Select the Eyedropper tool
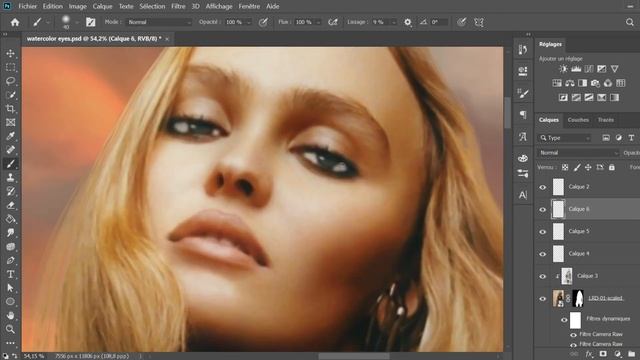Image resolution: width=640 pixels, height=360 pixels. pos(11,136)
